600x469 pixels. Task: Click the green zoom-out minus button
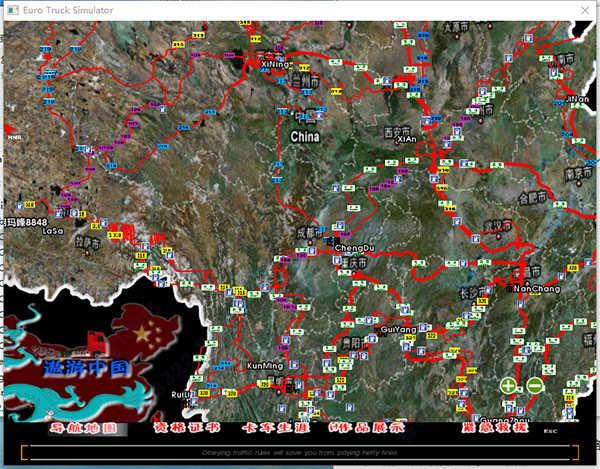[535, 386]
